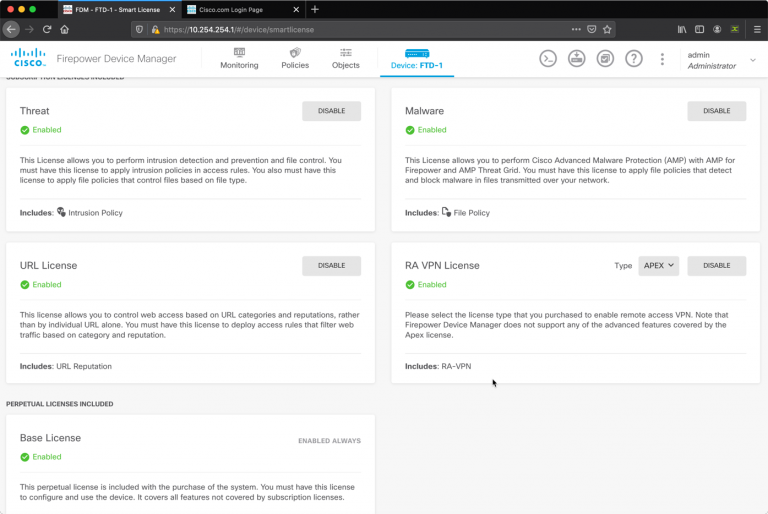
Task: Click the File Policy icon
Action: 446,212
